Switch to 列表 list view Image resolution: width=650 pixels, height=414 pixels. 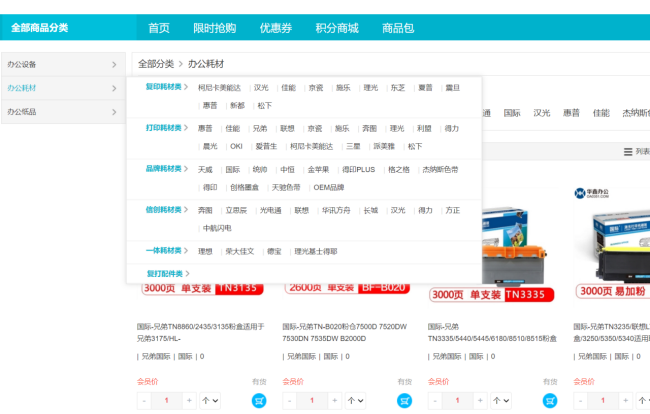tap(636, 152)
